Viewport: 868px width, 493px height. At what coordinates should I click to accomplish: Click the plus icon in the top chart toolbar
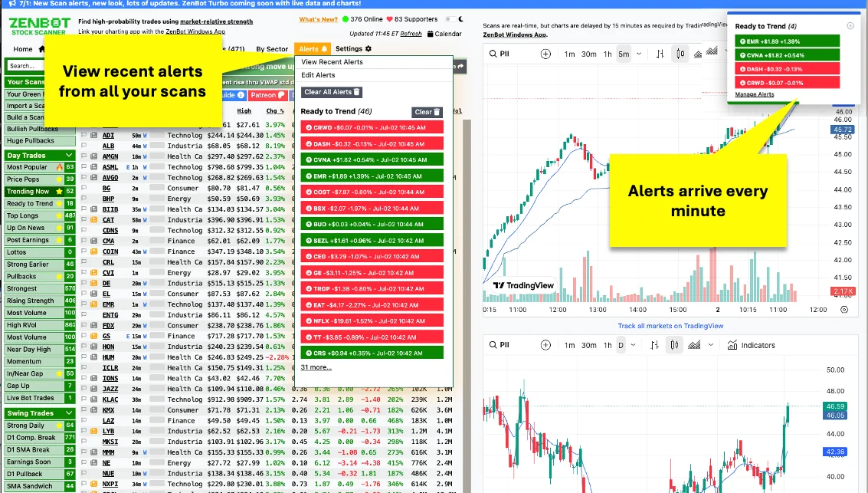tap(545, 54)
